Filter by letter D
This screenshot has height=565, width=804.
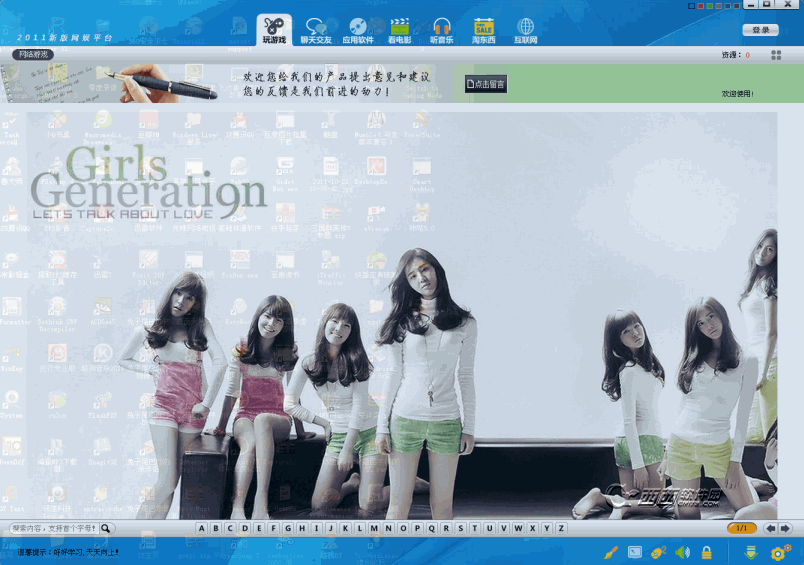(x=245, y=528)
